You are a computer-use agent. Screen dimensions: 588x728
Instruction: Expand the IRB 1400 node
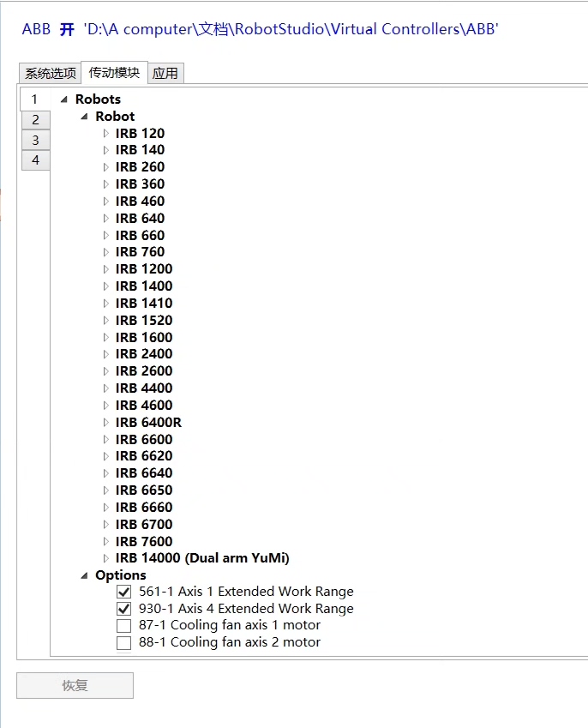(x=105, y=286)
